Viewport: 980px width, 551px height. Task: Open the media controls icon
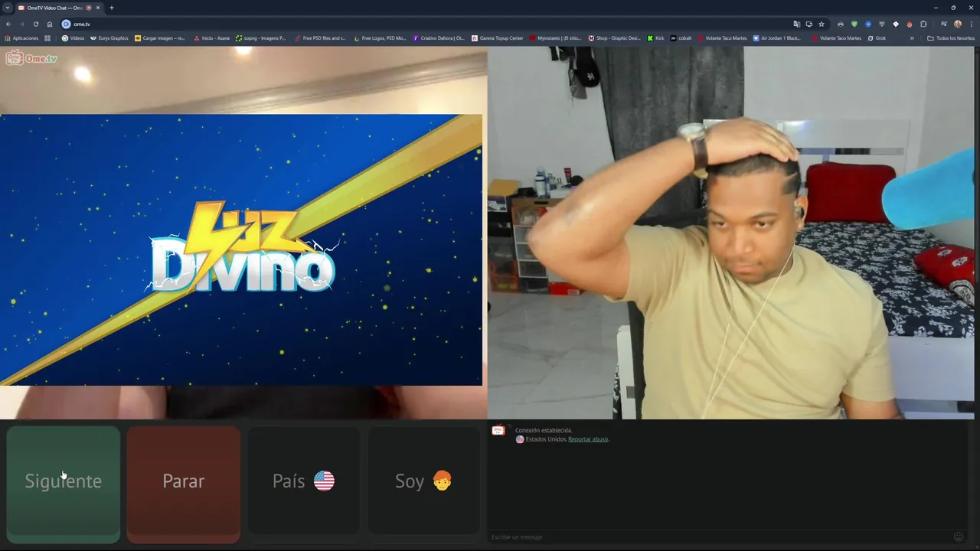click(x=944, y=24)
